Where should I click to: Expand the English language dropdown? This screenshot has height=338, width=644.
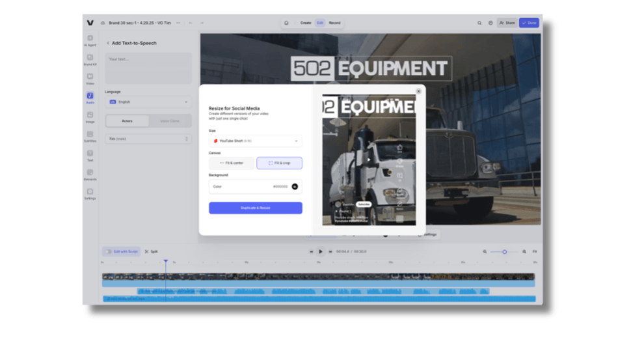[x=148, y=102]
